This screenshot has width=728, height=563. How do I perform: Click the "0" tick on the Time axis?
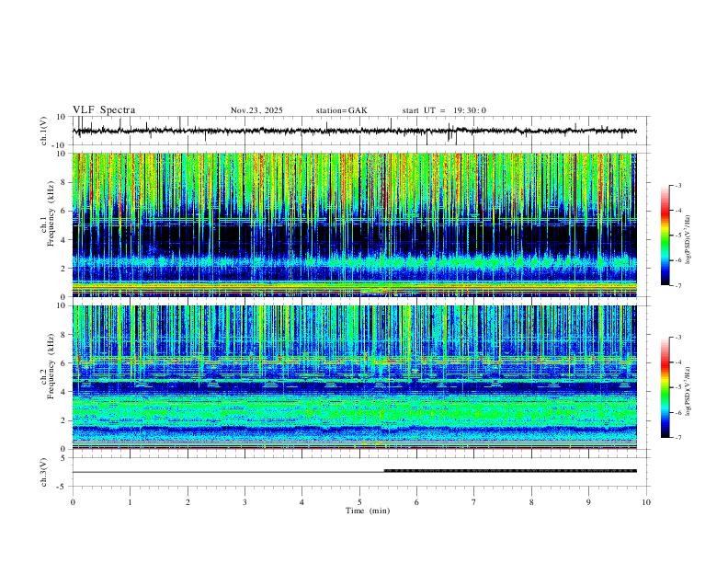[x=73, y=502]
